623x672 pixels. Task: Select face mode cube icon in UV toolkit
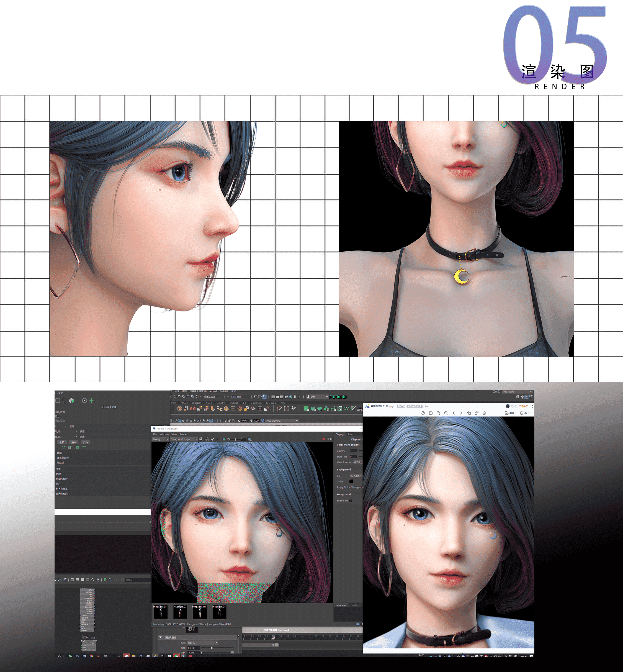pos(71,401)
